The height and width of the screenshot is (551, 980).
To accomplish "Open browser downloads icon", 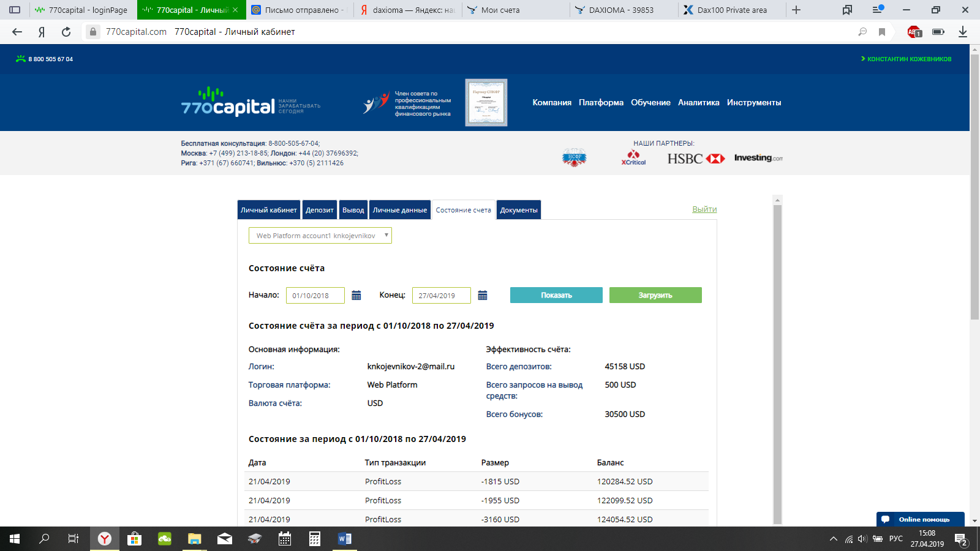I will click(963, 32).
